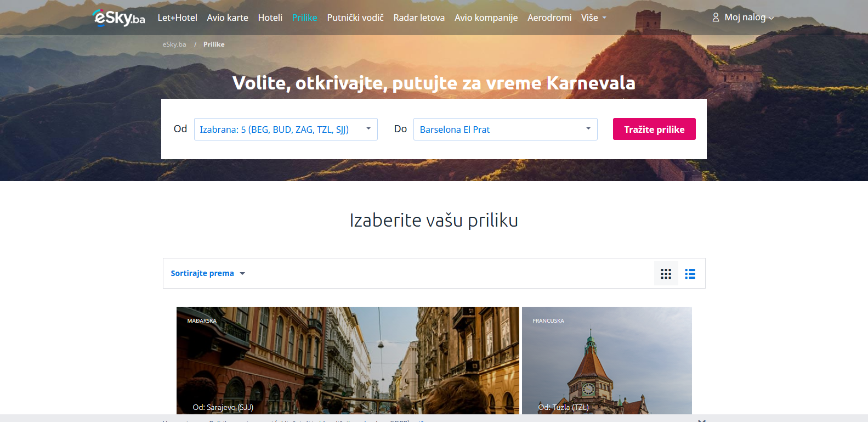Switch to grid view layout
Screen dimensions: 868x422
666,273
